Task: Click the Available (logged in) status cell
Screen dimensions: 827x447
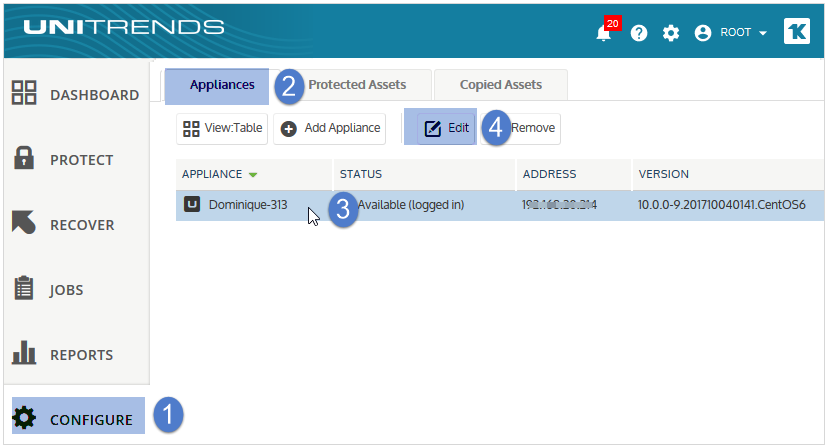Action: 411,205
